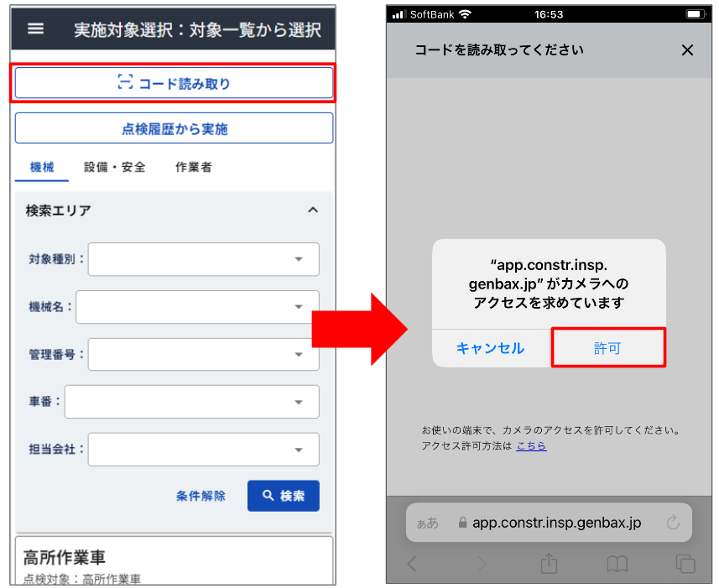The image size is (719, 588).
Task: Switch to the 設備・安全 tab
Action: pos(115,167)
